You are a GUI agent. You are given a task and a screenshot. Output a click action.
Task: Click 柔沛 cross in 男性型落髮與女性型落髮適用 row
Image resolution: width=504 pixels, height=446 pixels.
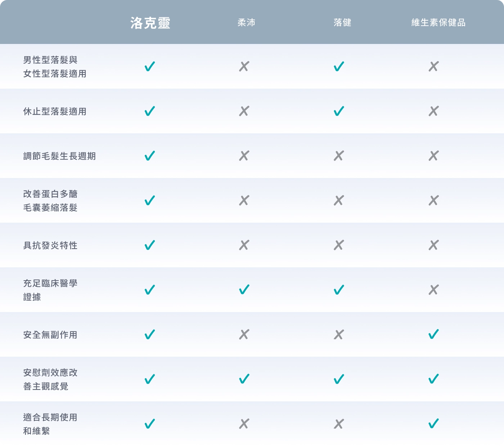(244, 66)
